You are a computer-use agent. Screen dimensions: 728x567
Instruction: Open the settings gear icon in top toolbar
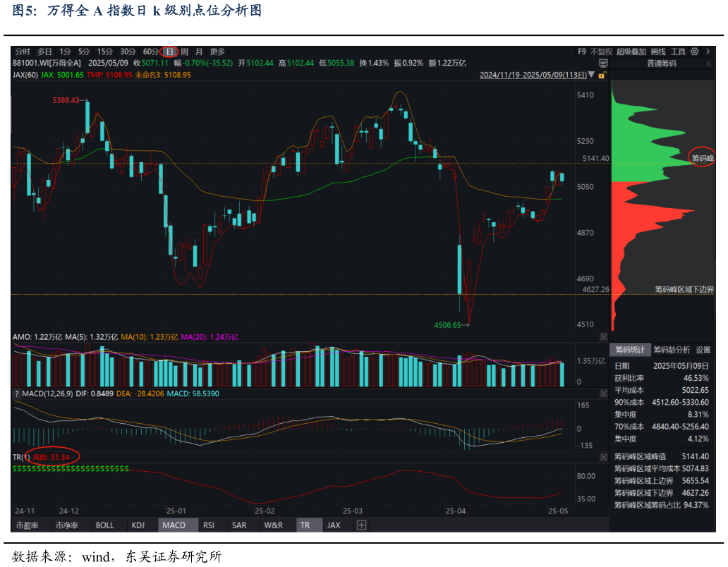tap(695, 51)
